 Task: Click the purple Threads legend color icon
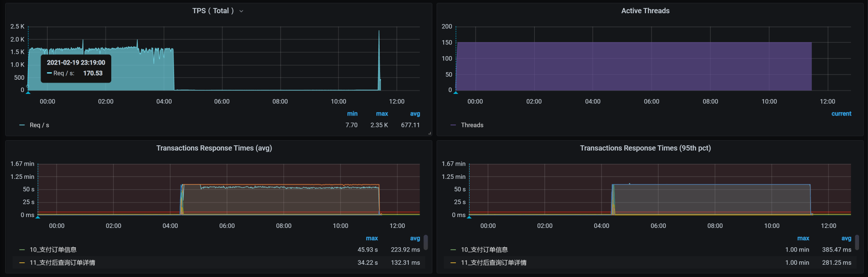[453, 125]
